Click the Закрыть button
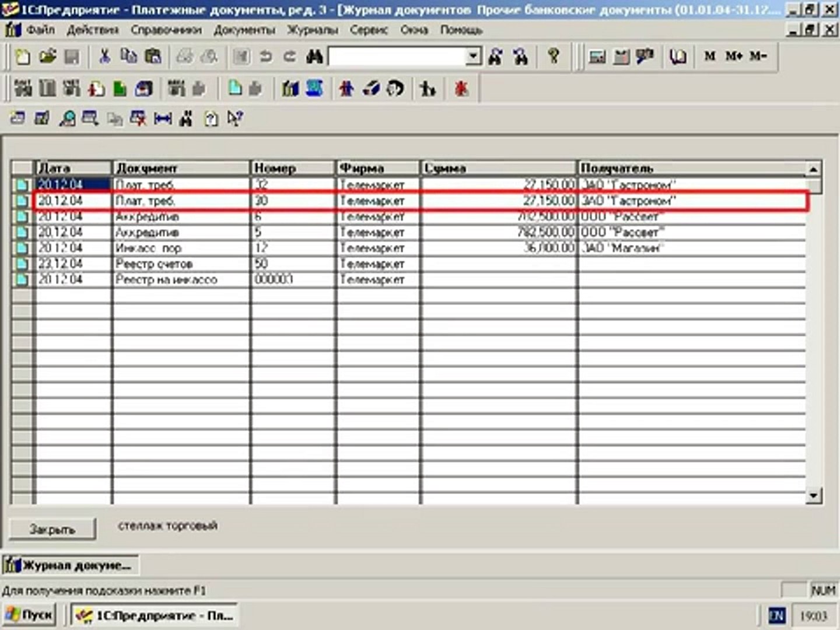 52,529
